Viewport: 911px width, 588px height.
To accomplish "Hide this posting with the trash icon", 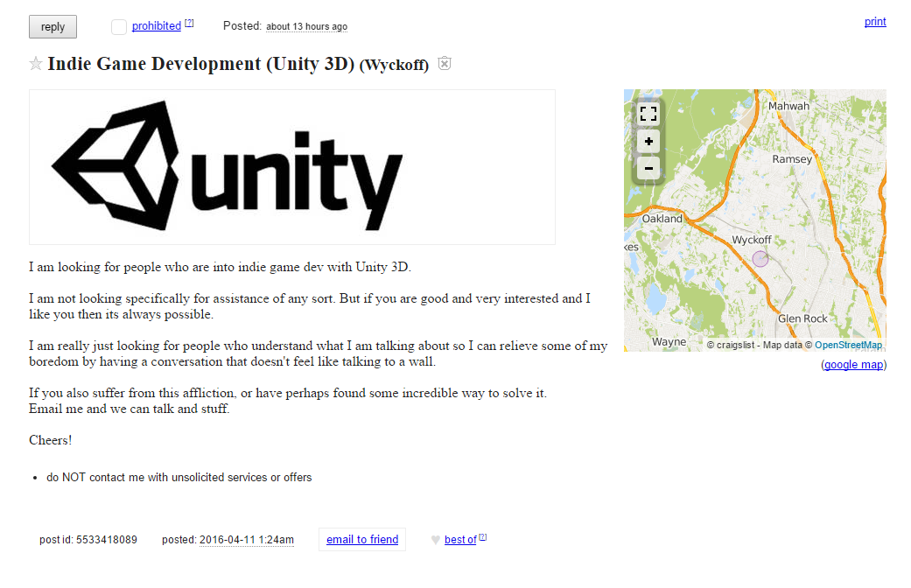I will click(445, 63).
